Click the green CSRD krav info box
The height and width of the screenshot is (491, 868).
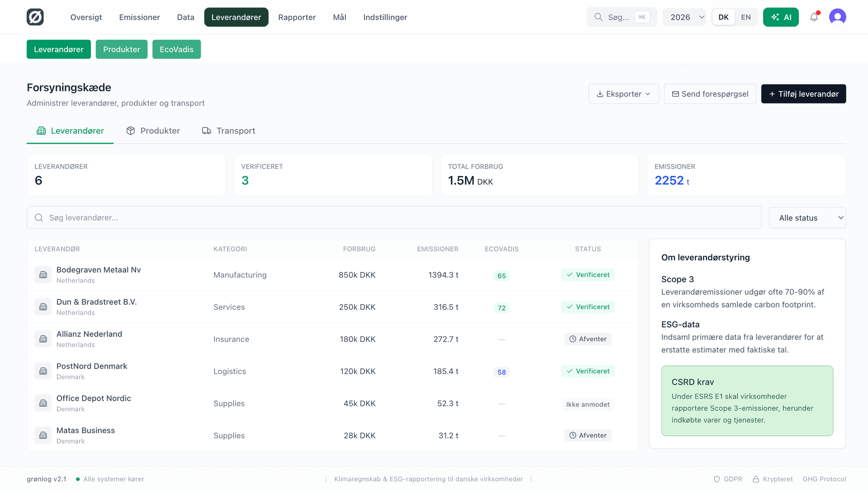tap(747, 401)
